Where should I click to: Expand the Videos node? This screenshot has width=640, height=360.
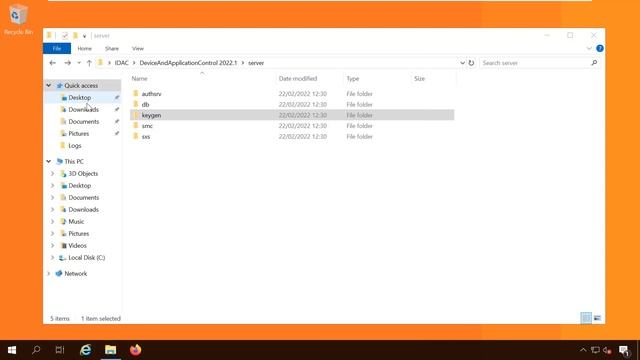(52, 246)
